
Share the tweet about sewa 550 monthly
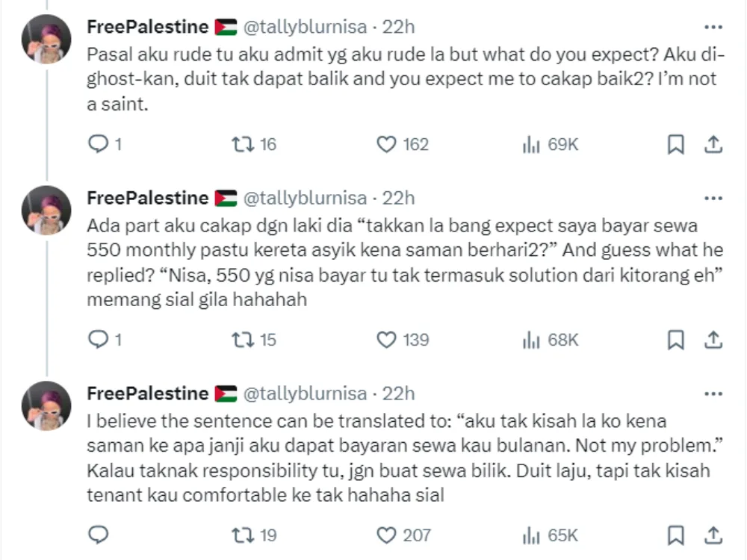click(713, 340)
